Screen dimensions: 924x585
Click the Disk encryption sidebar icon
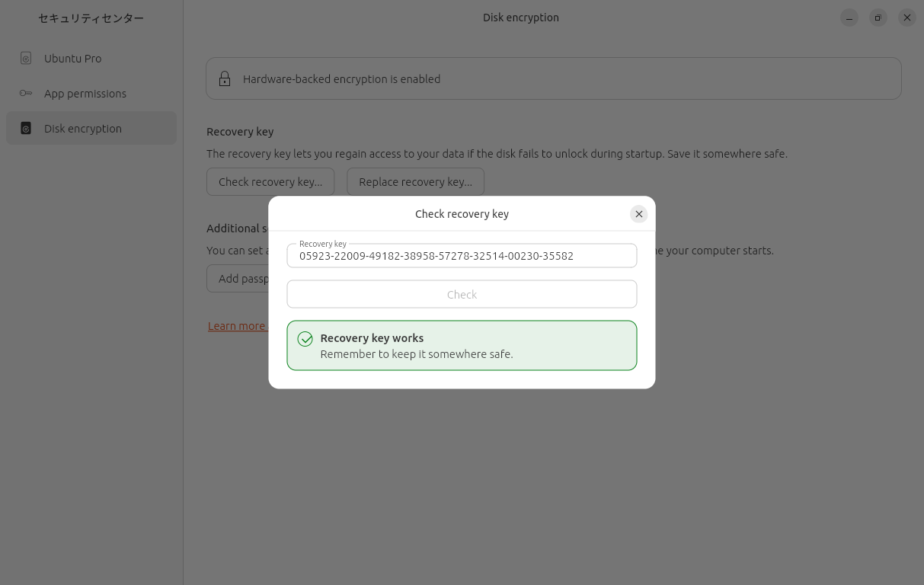coord(26,129)
